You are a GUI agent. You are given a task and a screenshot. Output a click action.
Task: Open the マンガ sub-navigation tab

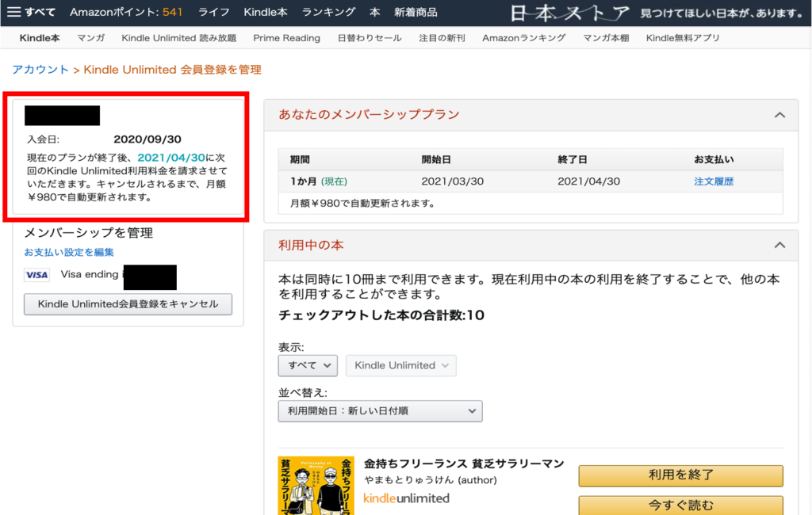point(90,38)
